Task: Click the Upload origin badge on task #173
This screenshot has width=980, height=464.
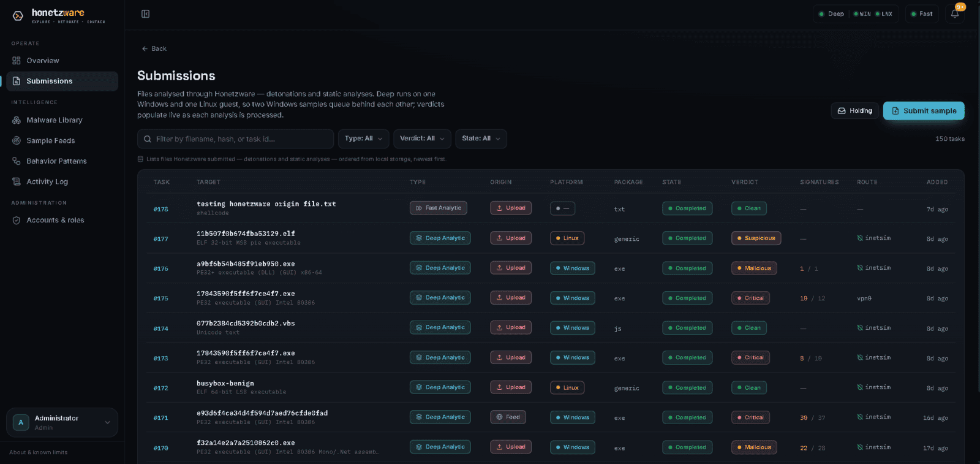Action: [x=511, y=358]
